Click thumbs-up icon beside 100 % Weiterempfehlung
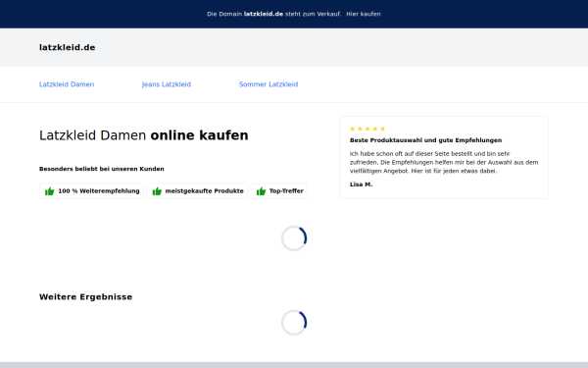This screenshot has height=368, width=588. coord(50,191)
